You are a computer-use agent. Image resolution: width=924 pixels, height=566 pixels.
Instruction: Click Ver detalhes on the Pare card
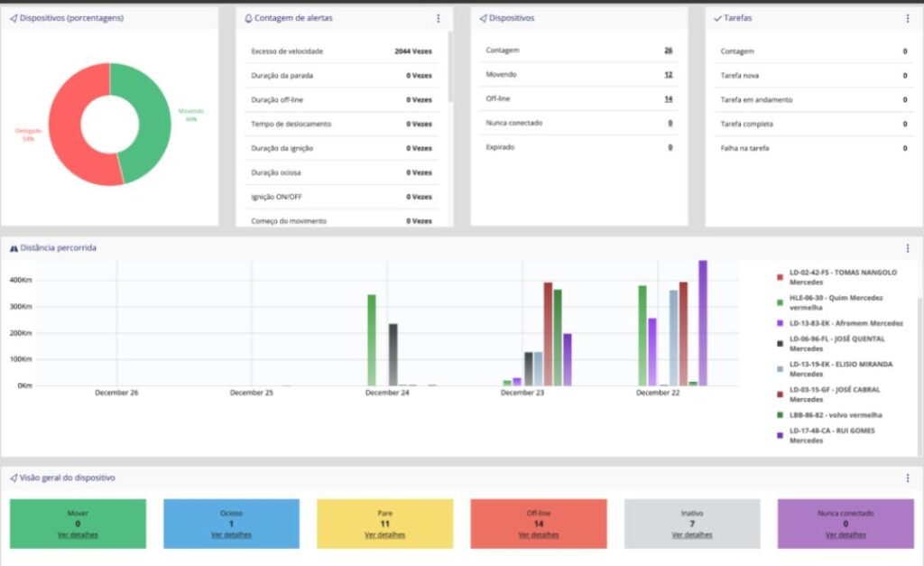[384, 534]
